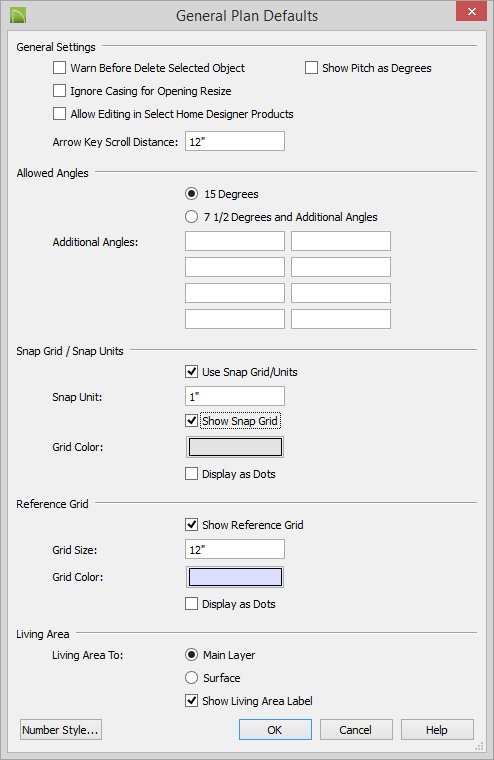Click the OK button
The image size is (494, 760).
click(275, 729)
